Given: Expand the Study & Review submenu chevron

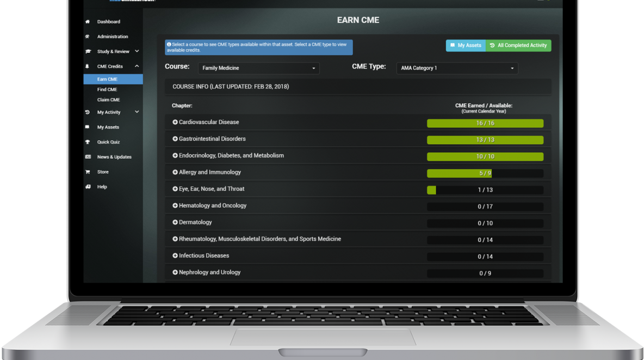Looking at the screenshot, I should coord(137,51).
